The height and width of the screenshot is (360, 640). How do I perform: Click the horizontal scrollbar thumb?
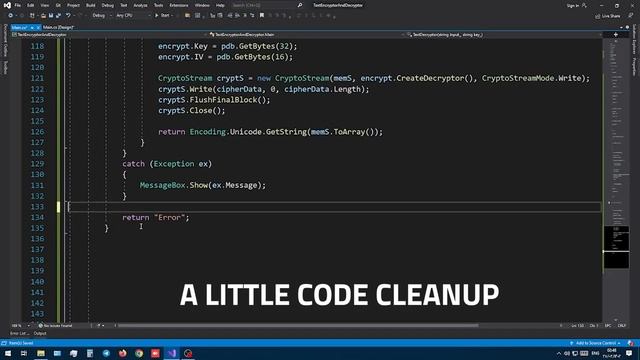point(298,326)
